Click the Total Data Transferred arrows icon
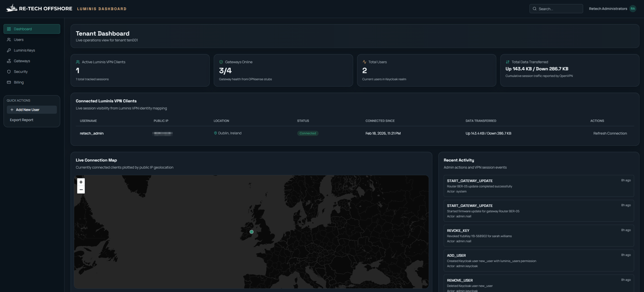This screenshot has width=644, height=292. pos(508,62)
